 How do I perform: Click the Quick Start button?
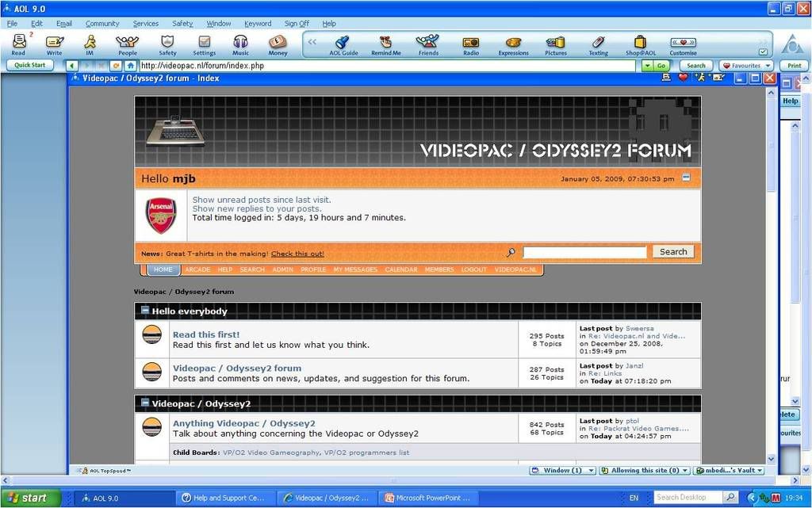point(30,65)
